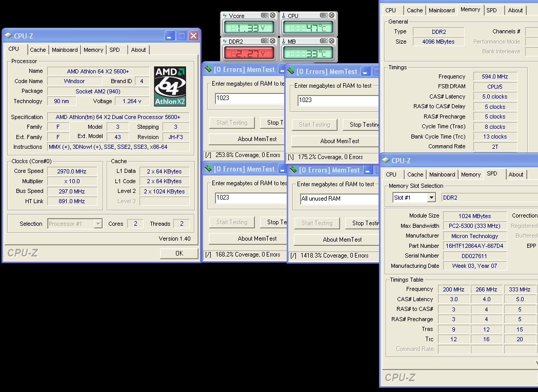Click the thermometer icon on MB widget
Image resolution: width=538 pixels, height=392 pixels.
284,42
